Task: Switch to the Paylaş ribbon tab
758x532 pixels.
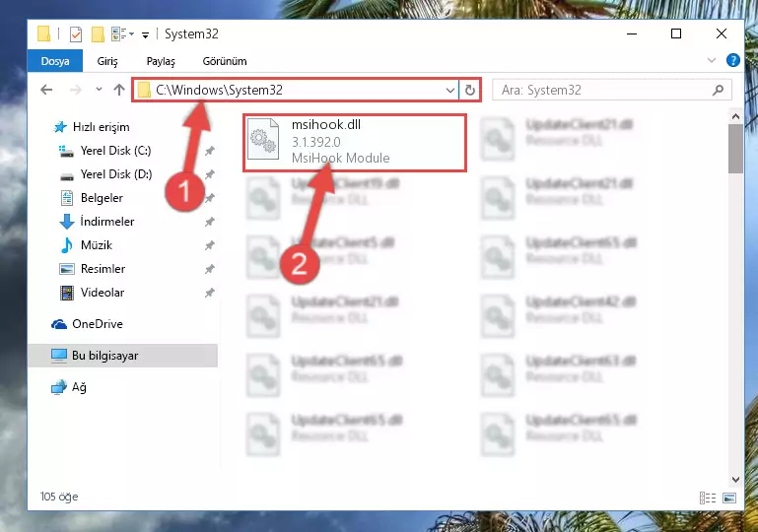Action: point(161,61)
